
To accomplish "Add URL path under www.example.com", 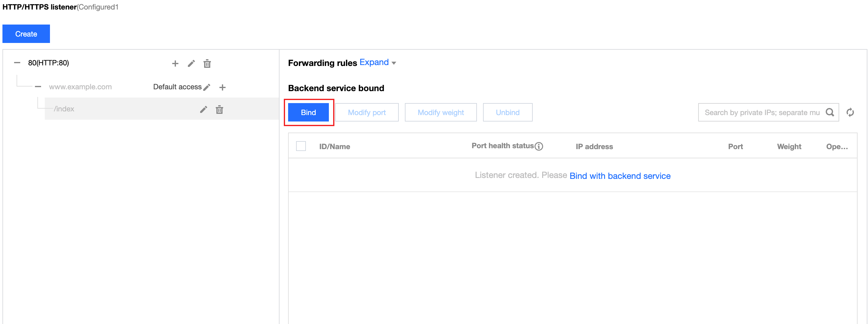I will [222, 87].
